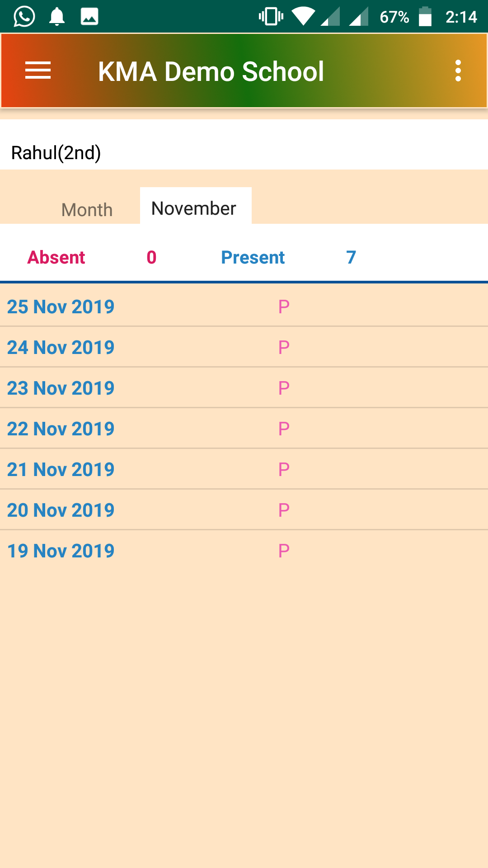Tap the Wi-Fi status icon
The width and height of the screenshot is (488, 868).
[303, 17]
